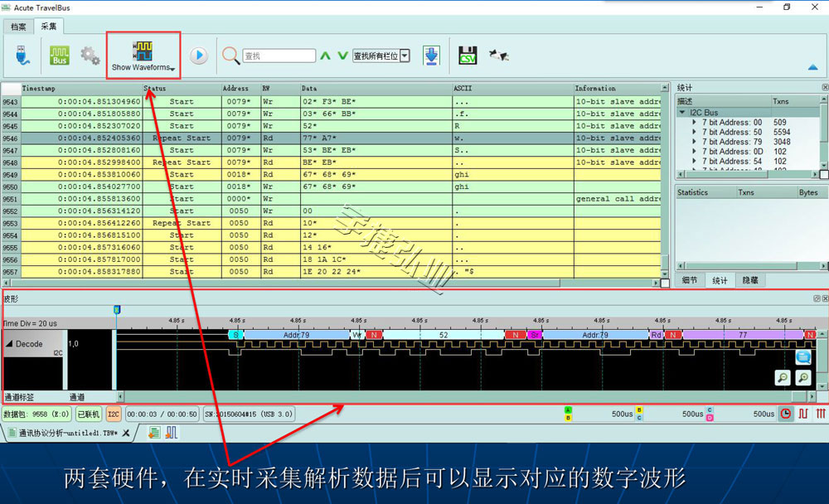Focus the 查找 search input field

[279, 56]
